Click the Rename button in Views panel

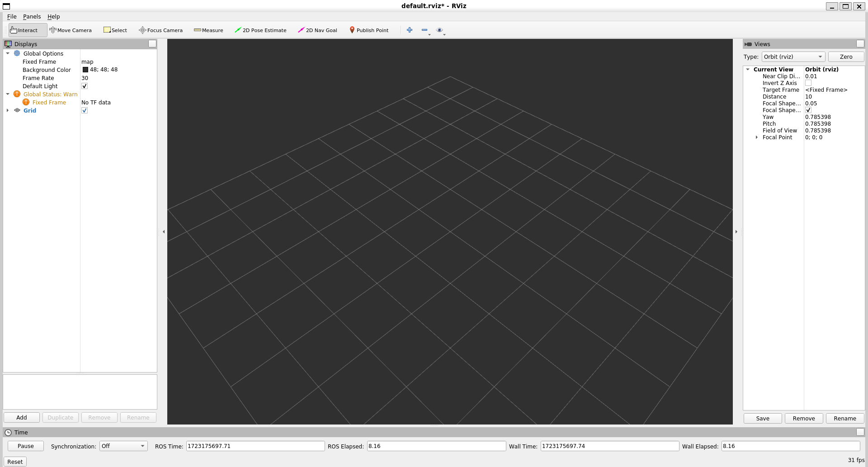(x=845, y=419)
